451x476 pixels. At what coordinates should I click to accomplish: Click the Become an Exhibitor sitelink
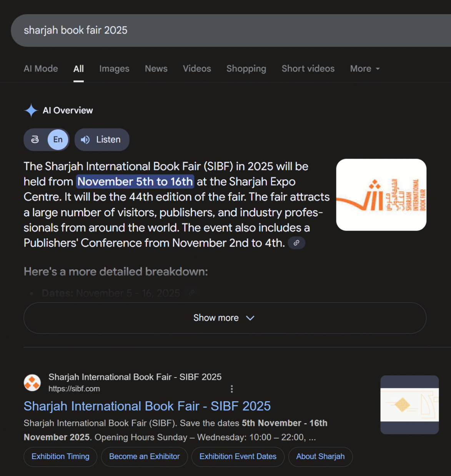pyautogui.click(x=144, y=457)
